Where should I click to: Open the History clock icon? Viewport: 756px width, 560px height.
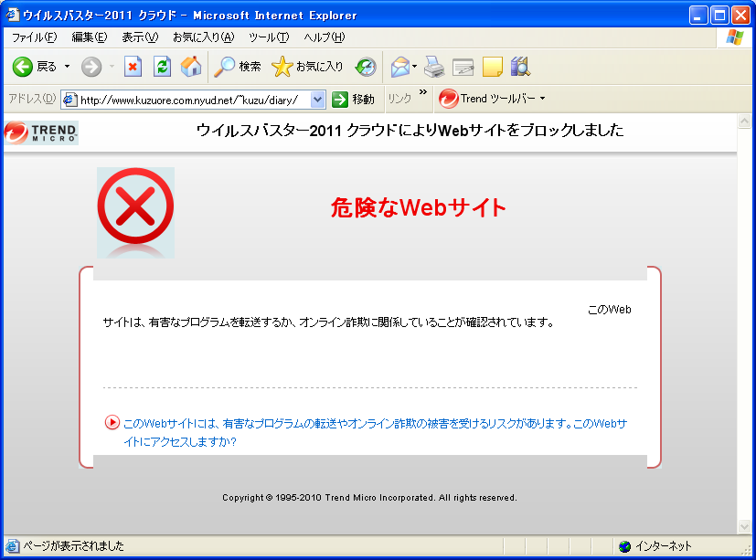(x=366, y=67)
